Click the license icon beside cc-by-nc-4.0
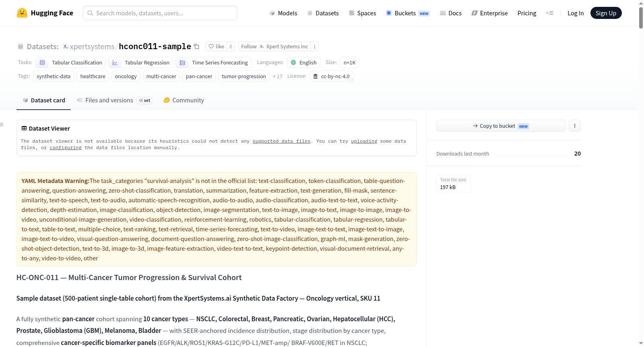The width and height of the screenshot is (644, 347). coord(316,76)
